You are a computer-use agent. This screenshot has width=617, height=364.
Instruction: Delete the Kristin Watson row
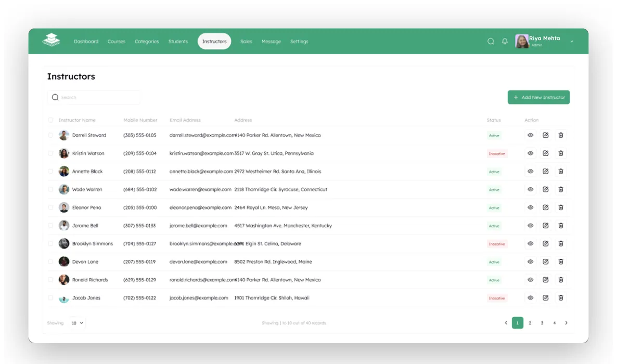(561, 153)
